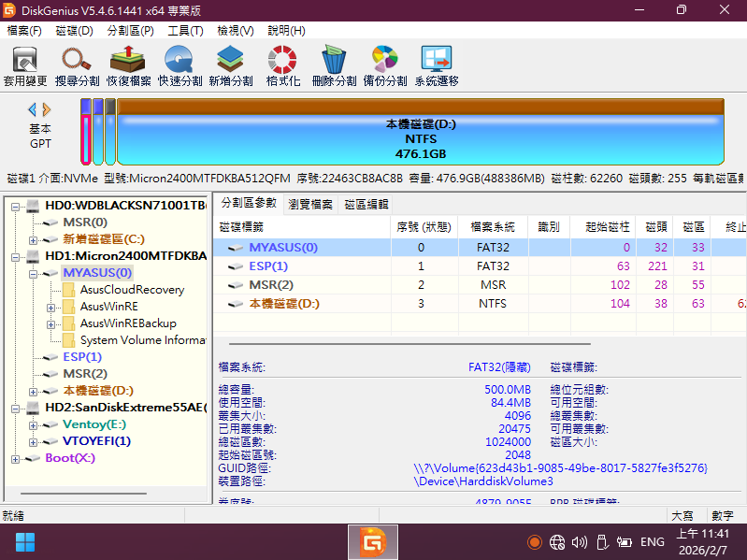
Task: Launch 快速分割 quick partition
Action: coord(180,66)
